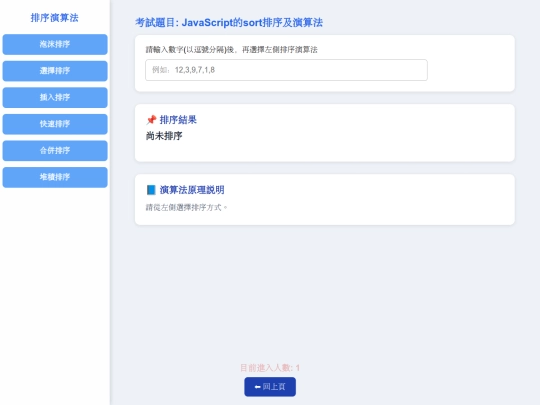Click the 考試題目 JavaScript sort page title

coord(229,23)
